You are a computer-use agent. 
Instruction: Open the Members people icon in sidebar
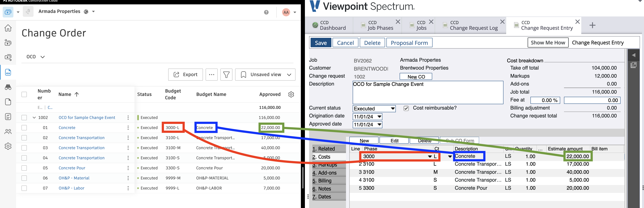click(8, 131)
